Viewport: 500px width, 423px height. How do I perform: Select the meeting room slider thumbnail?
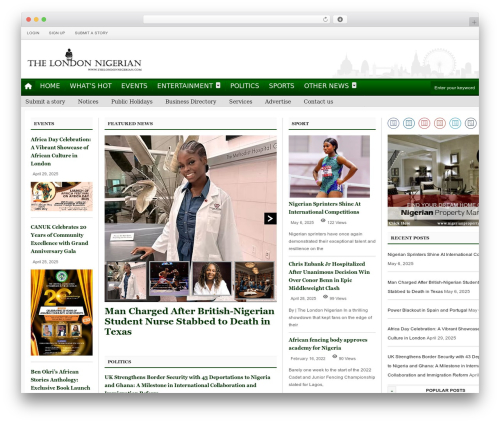[255, 280]
